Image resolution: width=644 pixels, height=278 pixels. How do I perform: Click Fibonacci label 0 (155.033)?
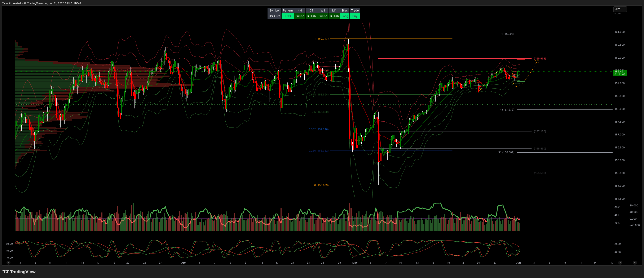pos(321,185)
